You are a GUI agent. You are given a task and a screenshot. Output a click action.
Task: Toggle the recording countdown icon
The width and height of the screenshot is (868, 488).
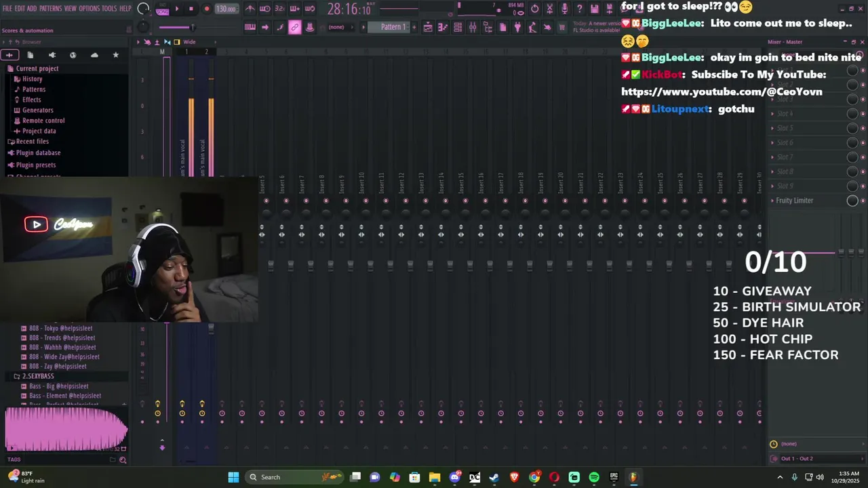click(279, 9)
